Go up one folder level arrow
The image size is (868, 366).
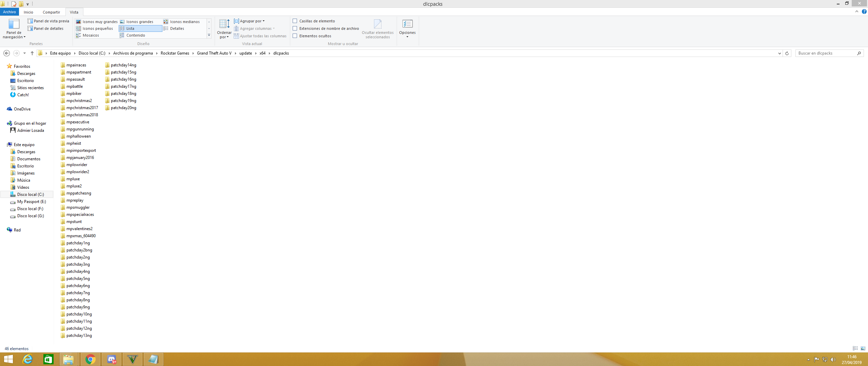32,53
